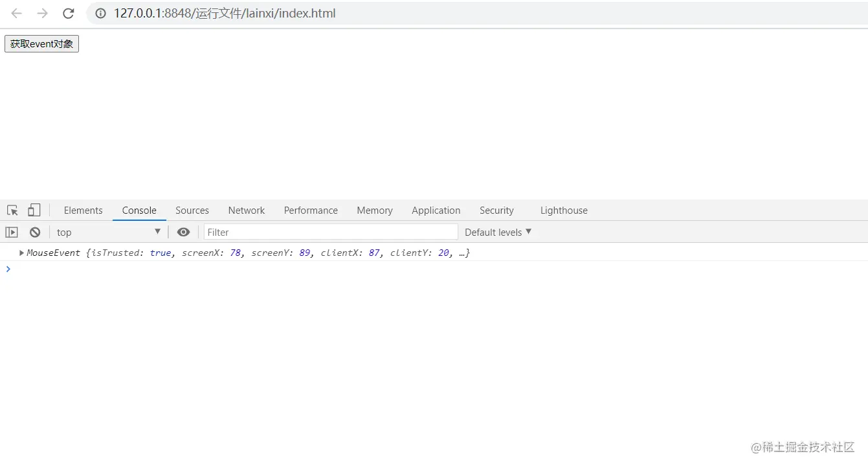Image resolution: width=868 pixels, height=467 pixels.
Task: Go forward using browser forward arrow
Action: [x=43, y=14]
